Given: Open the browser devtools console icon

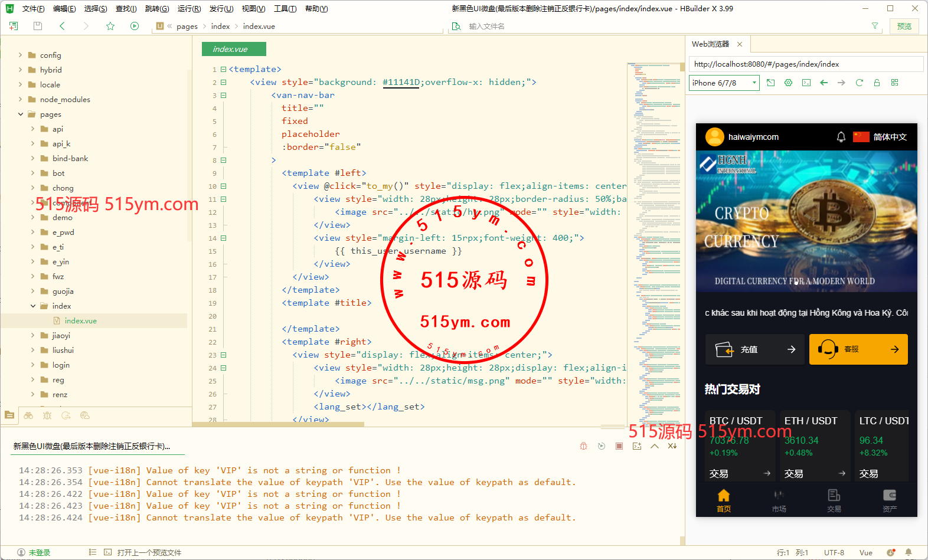Looking at the screenshot, I should (x=806, y=83).
